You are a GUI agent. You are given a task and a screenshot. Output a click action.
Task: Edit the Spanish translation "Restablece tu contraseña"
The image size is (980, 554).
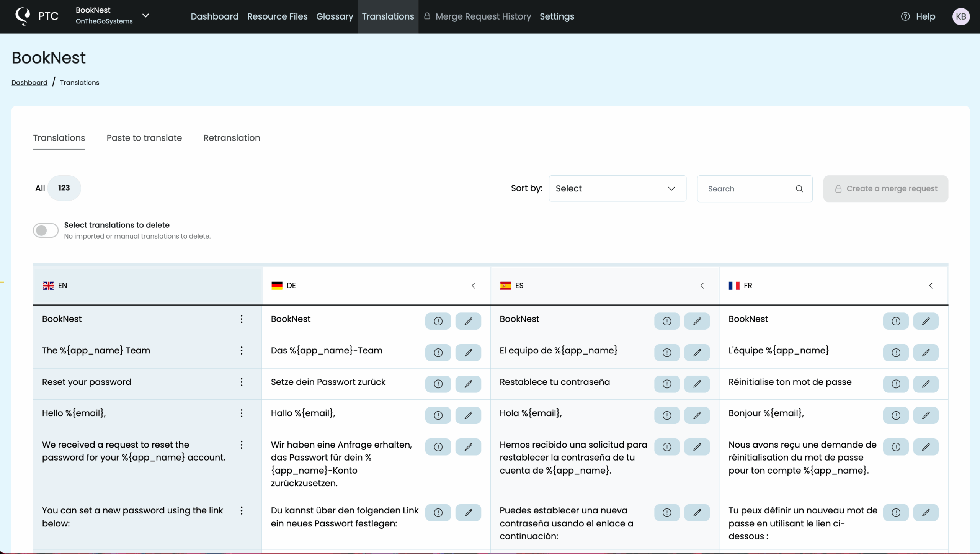pos(697,384)
